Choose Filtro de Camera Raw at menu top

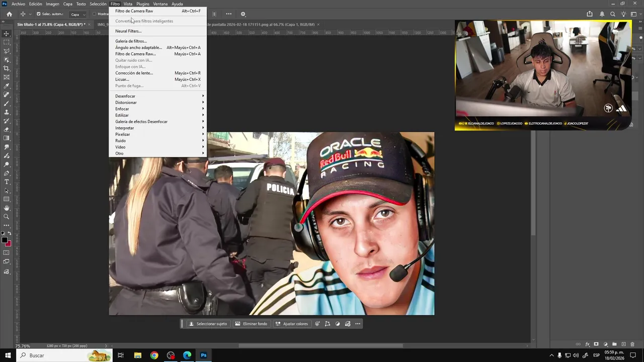[158, 11]
